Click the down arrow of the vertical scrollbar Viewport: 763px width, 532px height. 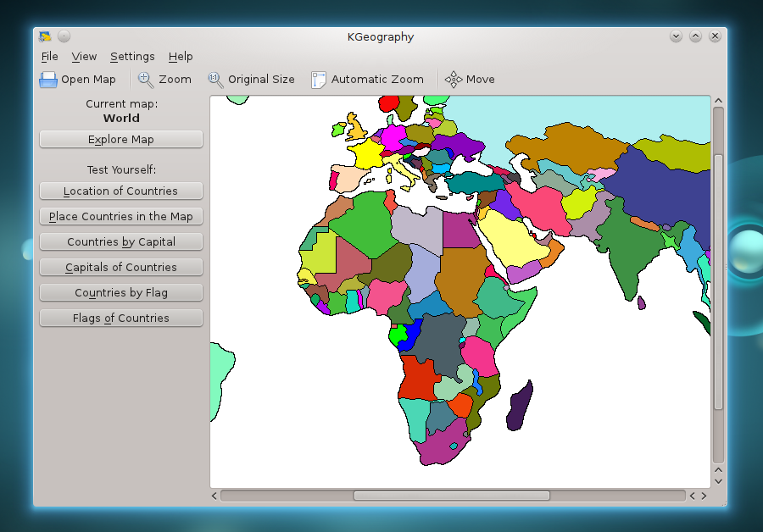click(x=718, y=480)
